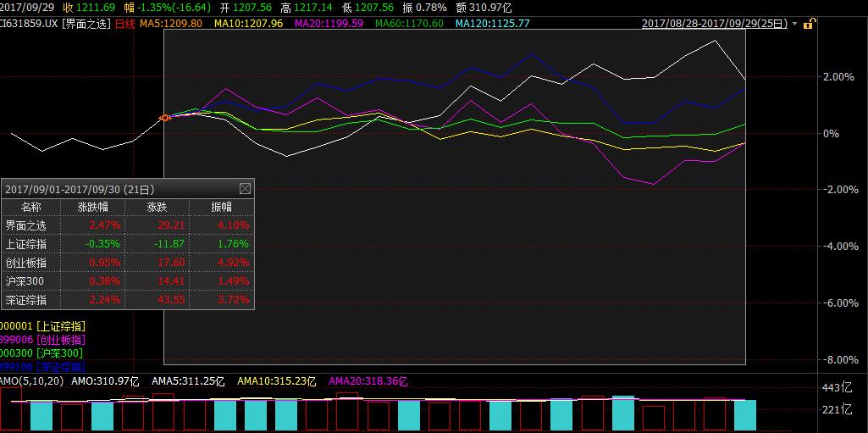Click the popup title 2017/09/01-2017/09/30 (21日)
The image size is (868, 433).
click(x=80, y=189)
